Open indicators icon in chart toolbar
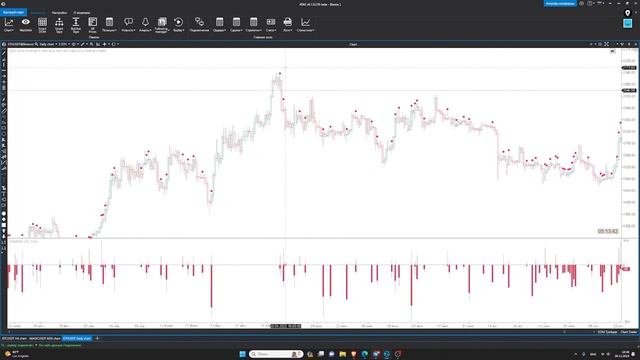Screen dimensions: 640x360 [98, 44]
